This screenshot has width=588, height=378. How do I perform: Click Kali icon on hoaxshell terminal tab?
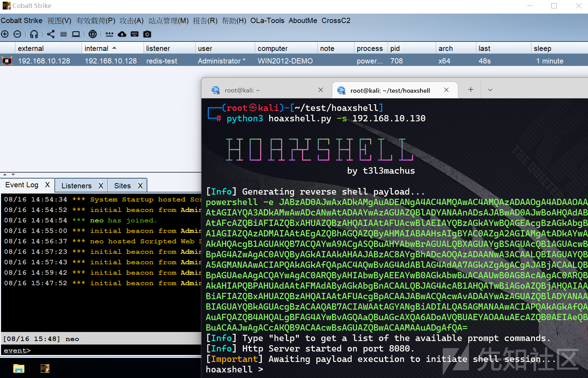(341, 91)
